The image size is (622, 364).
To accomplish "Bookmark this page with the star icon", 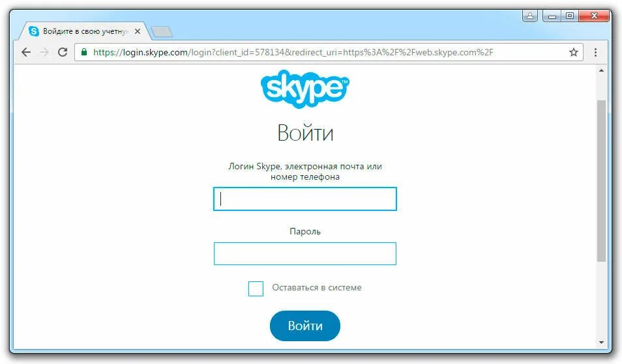I will 574,52.
